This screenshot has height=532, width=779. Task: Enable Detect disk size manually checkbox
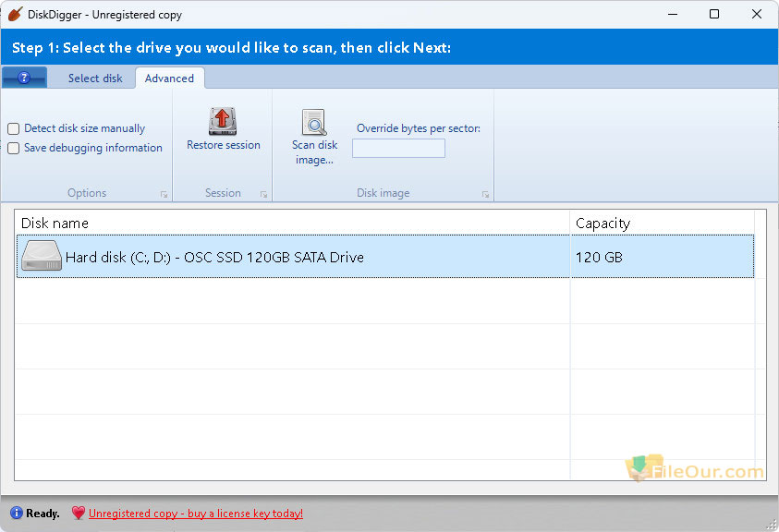click(14, 128)
